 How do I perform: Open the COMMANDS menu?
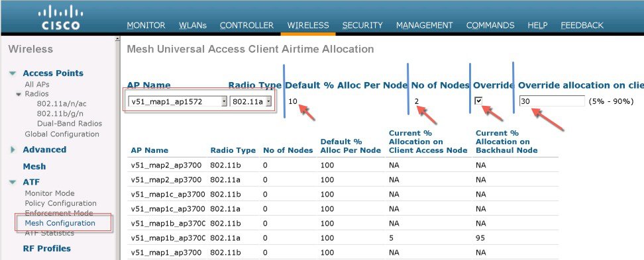click(490, 25)
